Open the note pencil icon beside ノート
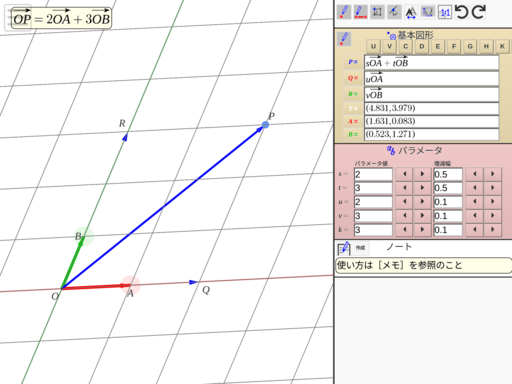 point(344,248)
